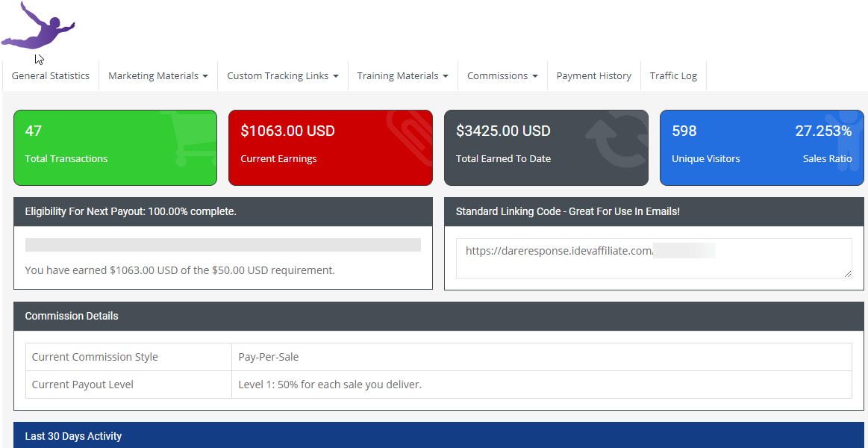Expand the Custom Tracking Links dropdown
Image resolution: width=868 pixels, height=448 pixels.
283,76
